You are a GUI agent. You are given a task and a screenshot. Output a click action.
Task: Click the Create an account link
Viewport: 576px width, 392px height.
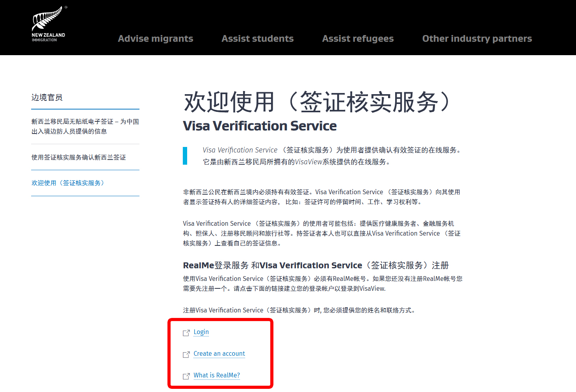(219, 354)
